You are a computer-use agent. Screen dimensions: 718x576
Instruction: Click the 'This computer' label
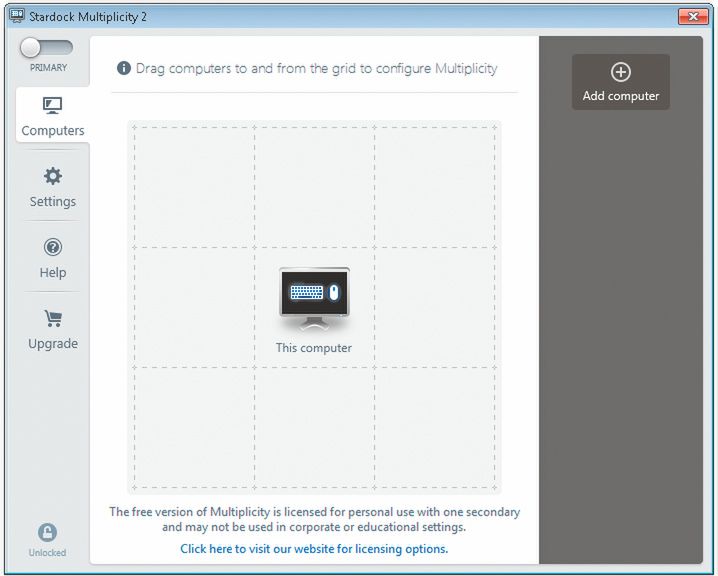[x=314, y=348]
